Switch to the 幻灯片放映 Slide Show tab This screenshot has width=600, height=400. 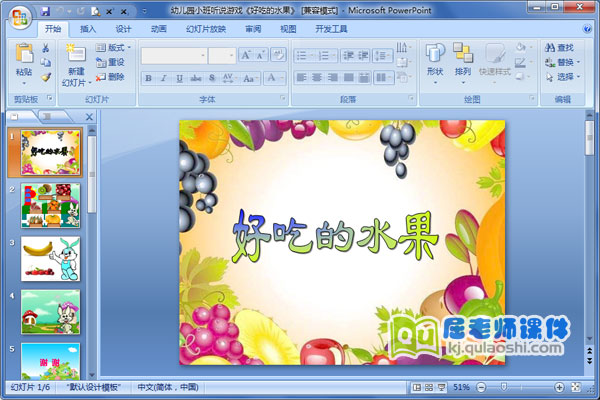[x=206, y=29]
